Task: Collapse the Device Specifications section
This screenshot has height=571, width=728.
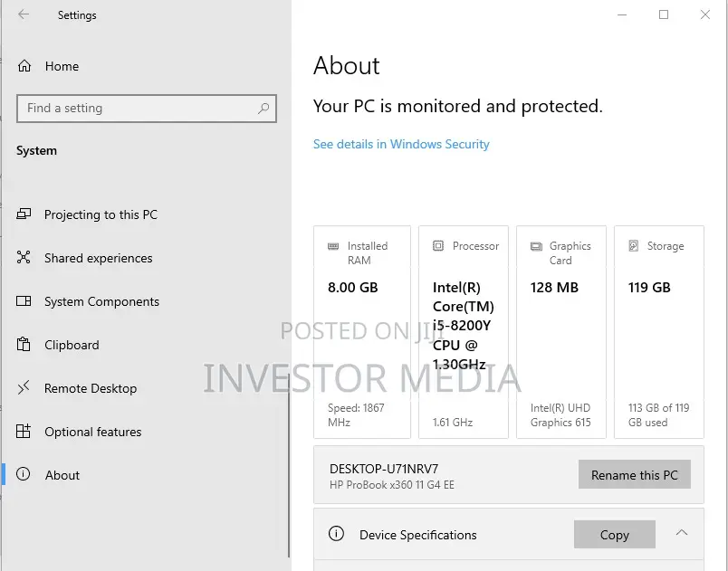Action: coord(682,532)
